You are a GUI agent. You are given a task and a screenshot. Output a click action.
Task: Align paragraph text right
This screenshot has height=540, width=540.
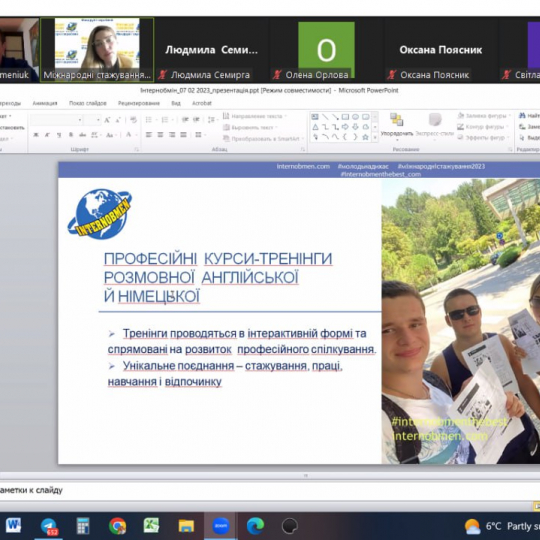(172, 135)
